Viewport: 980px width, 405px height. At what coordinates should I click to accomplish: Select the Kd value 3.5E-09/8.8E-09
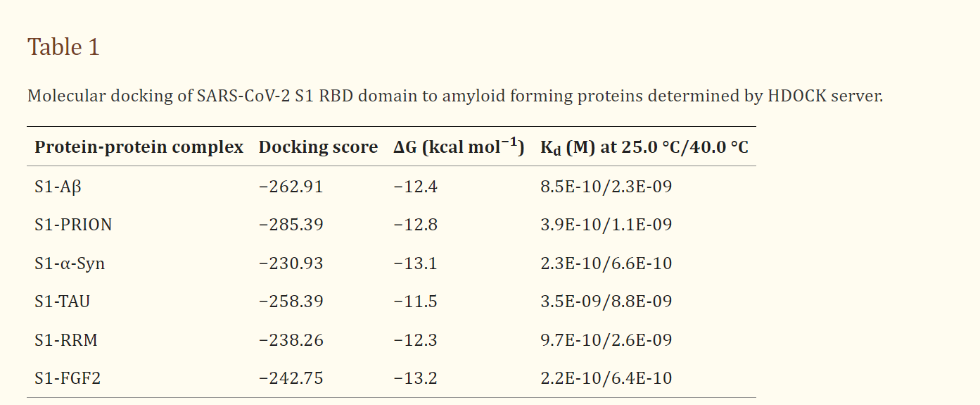(x=606, y=301)
